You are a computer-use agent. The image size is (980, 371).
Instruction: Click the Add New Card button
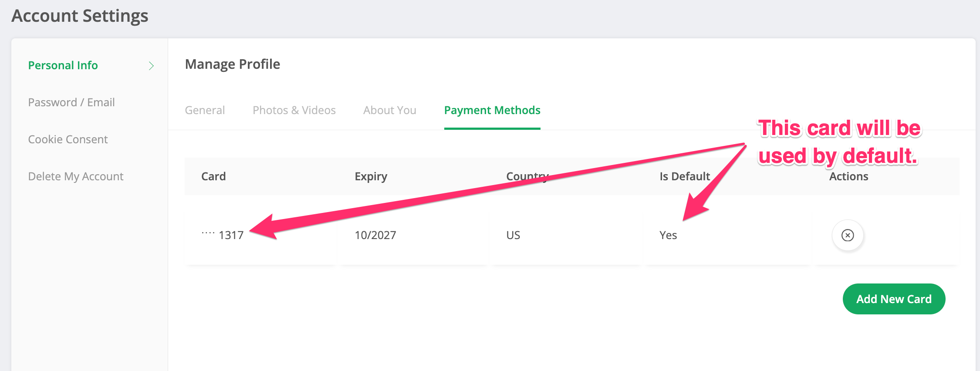(894, 299)
